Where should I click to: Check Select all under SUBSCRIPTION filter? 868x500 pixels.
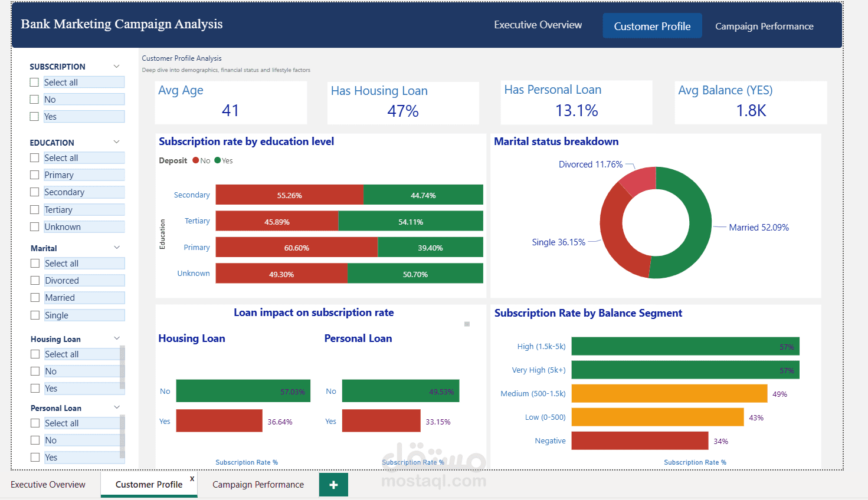pos(34,83)
